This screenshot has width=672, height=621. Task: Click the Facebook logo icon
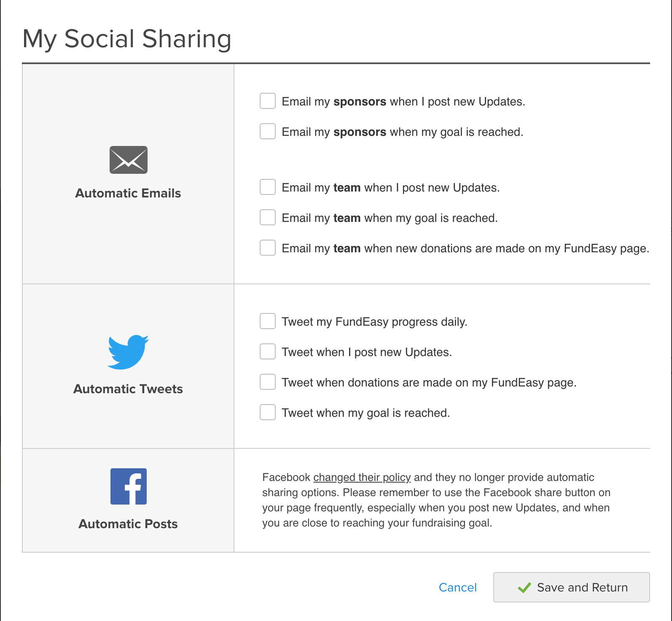point(129,486)
